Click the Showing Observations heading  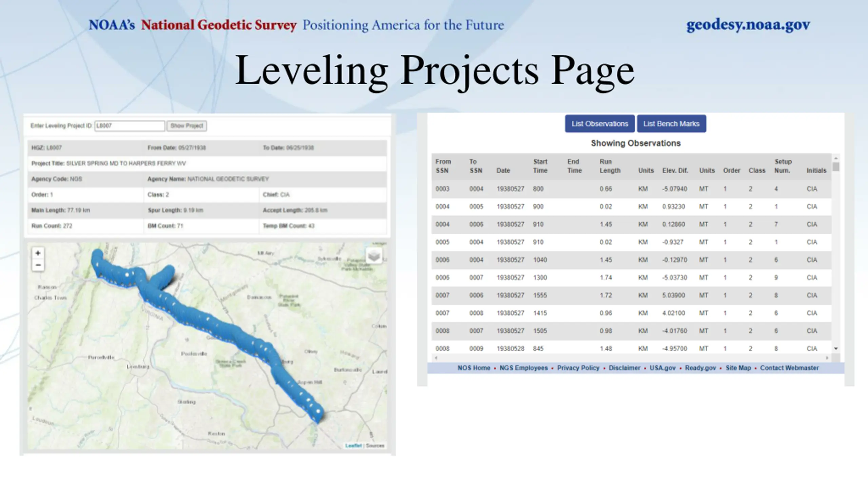tap(636, 143)
